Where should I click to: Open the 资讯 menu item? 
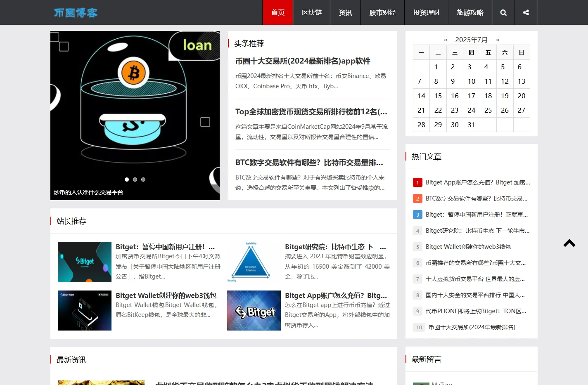pyautogui.click(x=346, y=12)
